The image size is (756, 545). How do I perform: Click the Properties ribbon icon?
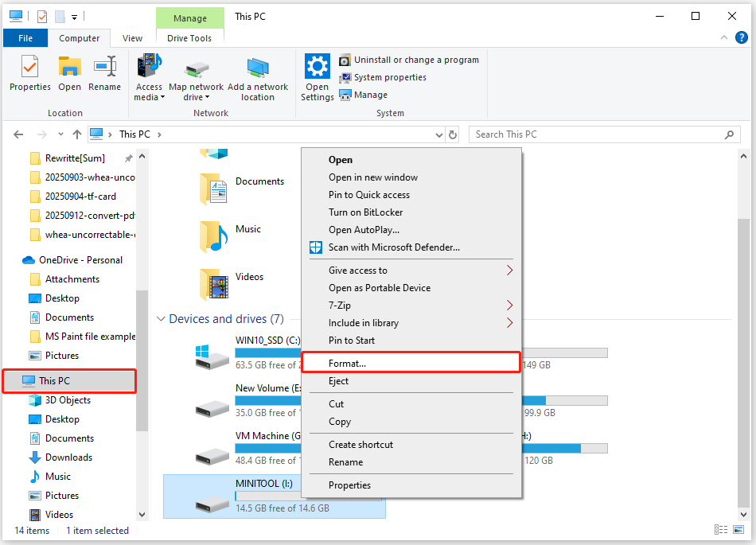click(29, 68)
